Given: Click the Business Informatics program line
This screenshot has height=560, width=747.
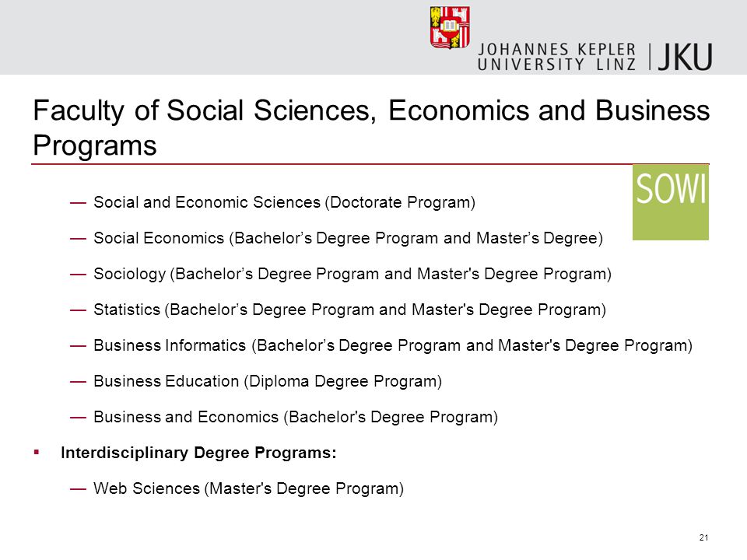Looking at the screenshot, I should 393,345.
